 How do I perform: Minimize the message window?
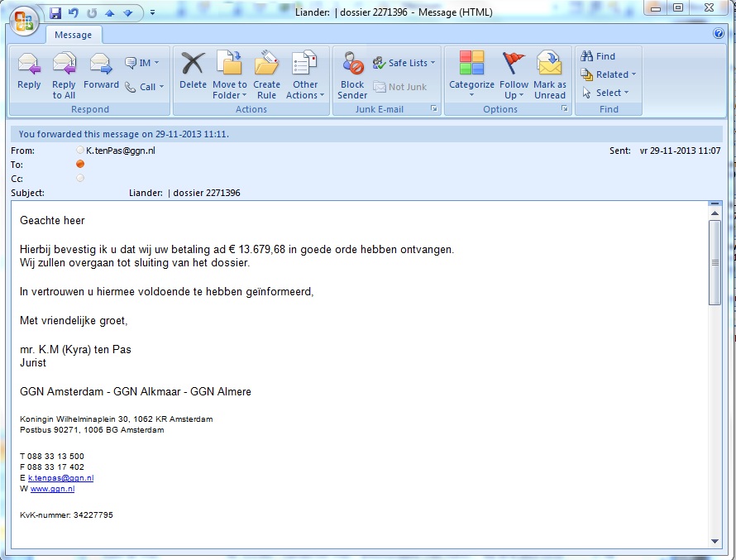pos(657,8)
